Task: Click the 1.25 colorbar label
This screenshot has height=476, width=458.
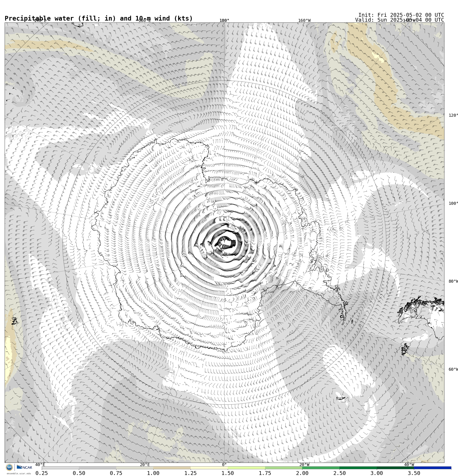Action: 191,473
